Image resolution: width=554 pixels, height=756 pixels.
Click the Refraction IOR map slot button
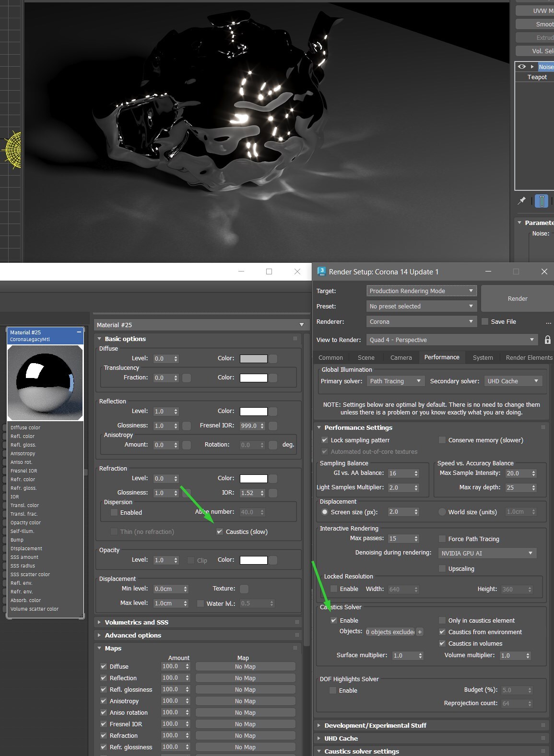(x=272, y=493)
